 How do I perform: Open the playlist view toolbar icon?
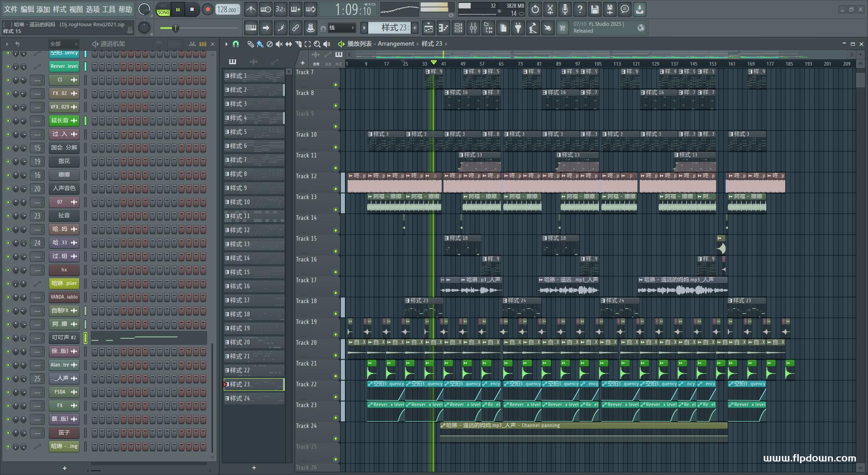[428, 28]
